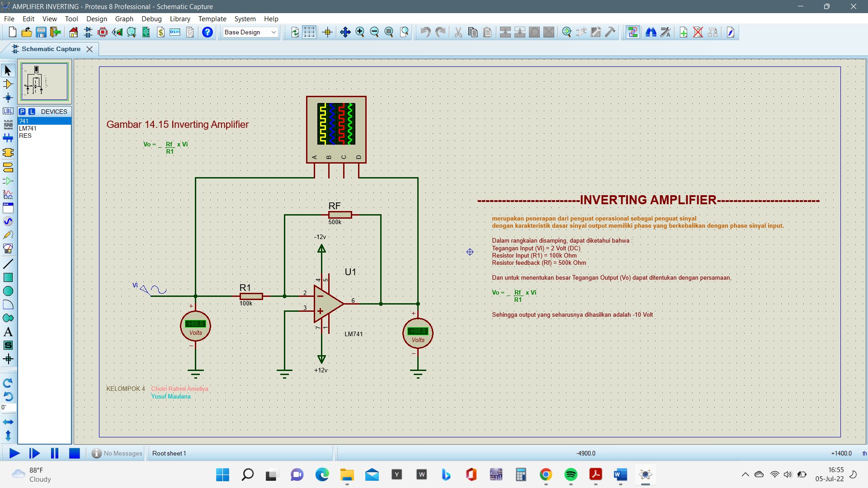
Task: Choose the Wire Label mode tool
Action: pyautogui.click(x=8, y=111)
